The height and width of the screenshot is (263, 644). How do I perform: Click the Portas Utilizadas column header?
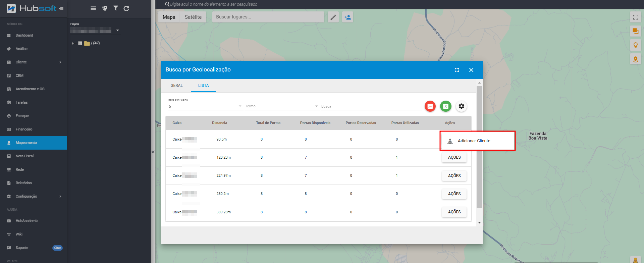point(405,123)
